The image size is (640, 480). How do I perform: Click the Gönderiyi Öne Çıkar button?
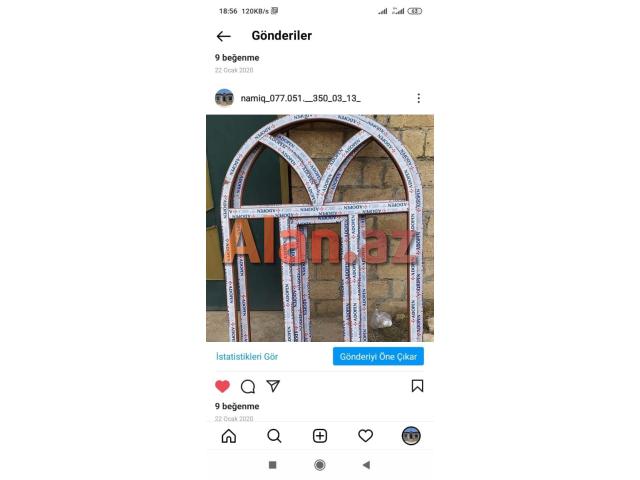(x=378, y=356)
